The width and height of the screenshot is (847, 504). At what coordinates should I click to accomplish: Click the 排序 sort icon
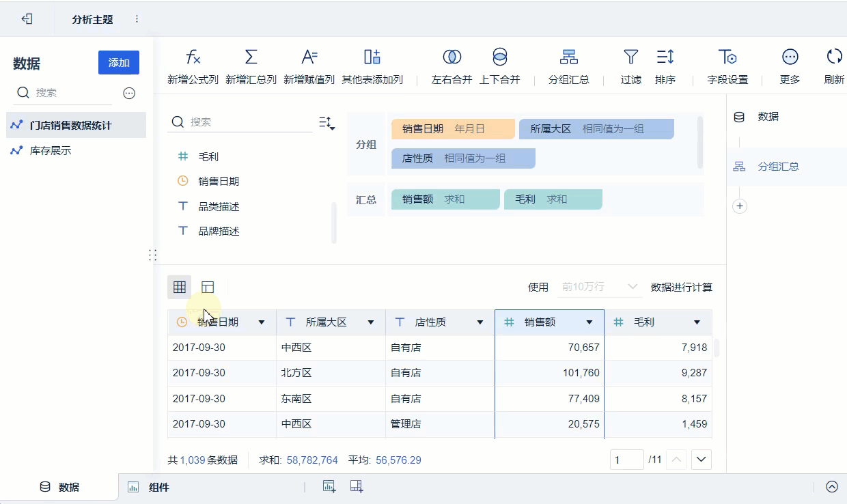tap(665, 57)
